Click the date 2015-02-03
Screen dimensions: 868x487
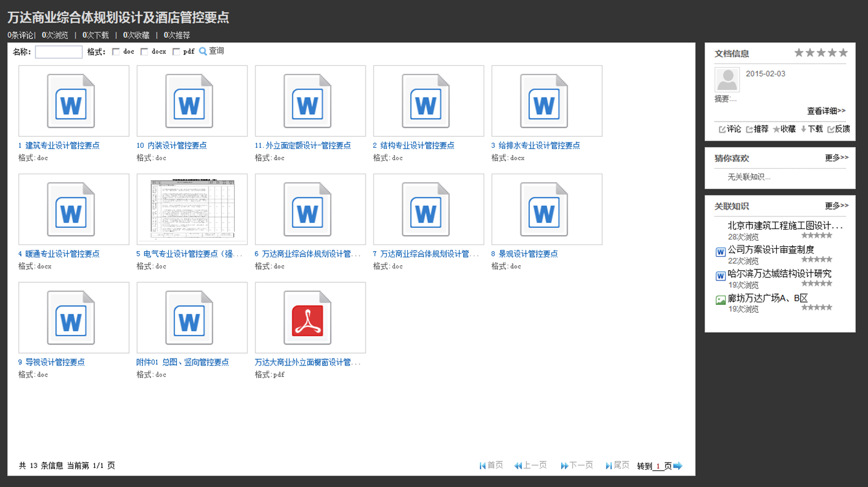tap(766, 74)
